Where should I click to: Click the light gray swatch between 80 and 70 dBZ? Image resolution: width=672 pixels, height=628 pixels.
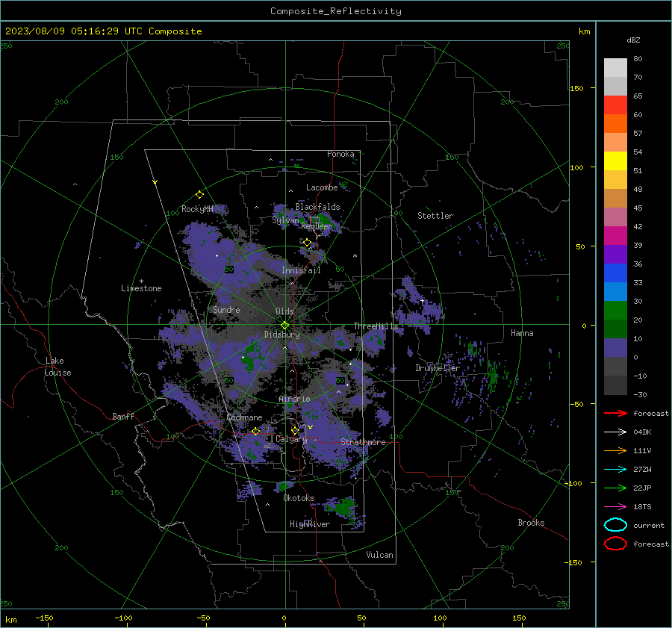pyautogui.click(x=615, y=68)
